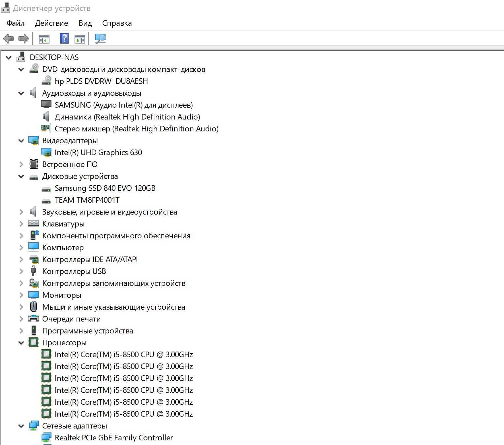Click the Сетевые адаптеры network icon
504x445 pixels.
34,426
